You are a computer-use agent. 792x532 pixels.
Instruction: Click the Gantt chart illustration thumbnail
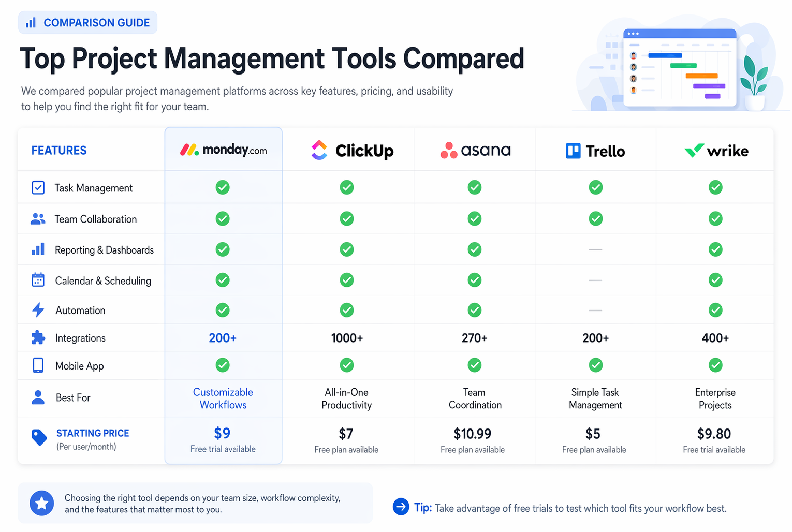(x=680, y=67)
